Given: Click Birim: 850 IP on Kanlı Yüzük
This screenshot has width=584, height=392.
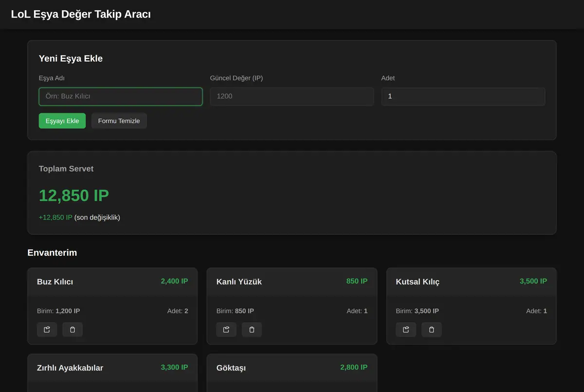Looking at the screenshot, I should pos(235,311).
